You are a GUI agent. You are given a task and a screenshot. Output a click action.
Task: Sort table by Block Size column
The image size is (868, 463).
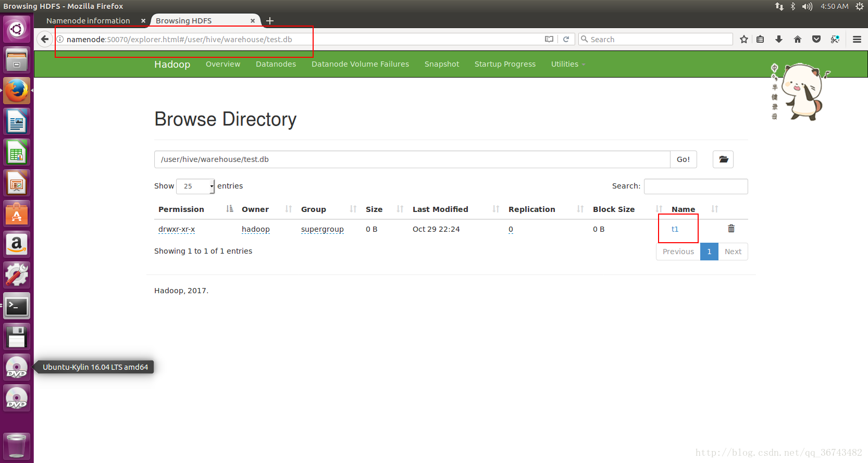[x=628, y=209]
